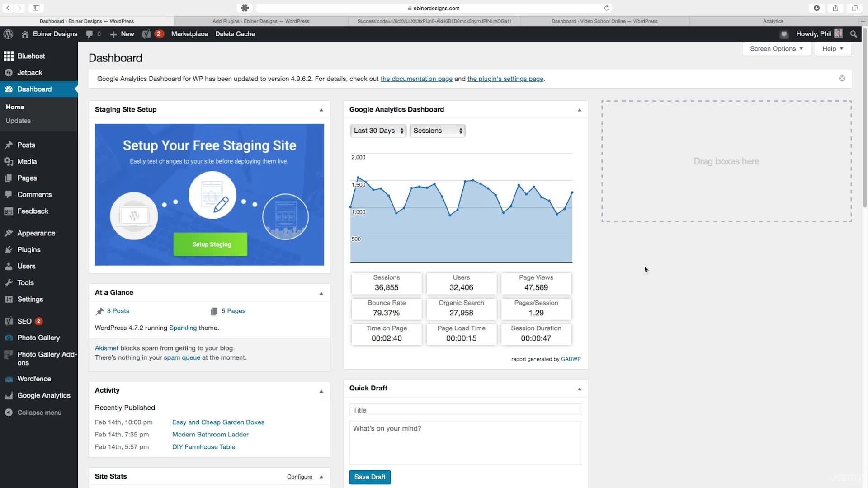
Task: Open SEO sidebar item
Action: point(39,321)
